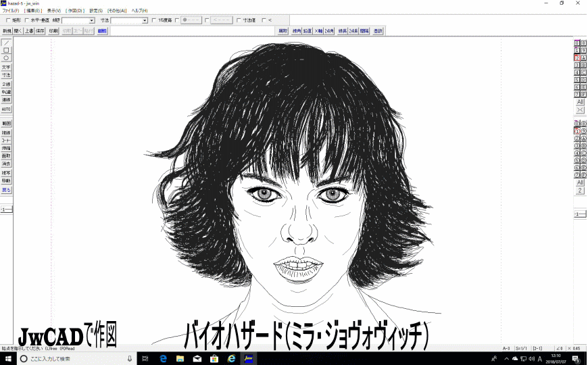Open File Explorer from the taskbar
The width and height of the screenshot is (588, 365).
180,359
